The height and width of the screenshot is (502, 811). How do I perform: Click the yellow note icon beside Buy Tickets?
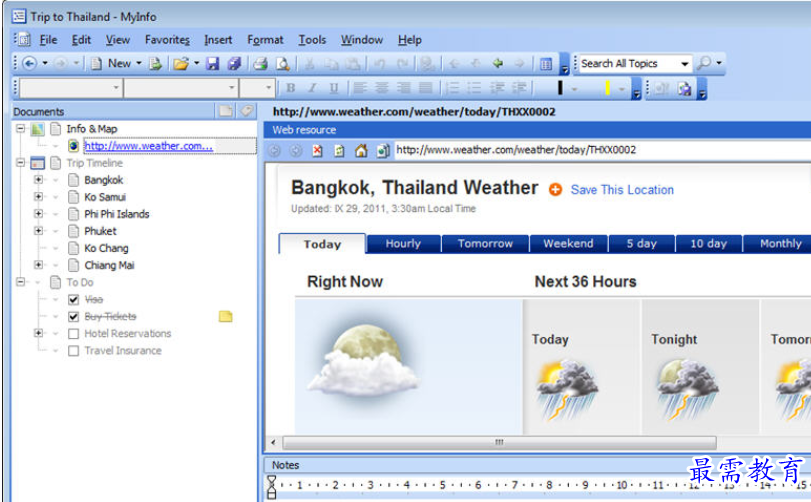coord(226,316)
